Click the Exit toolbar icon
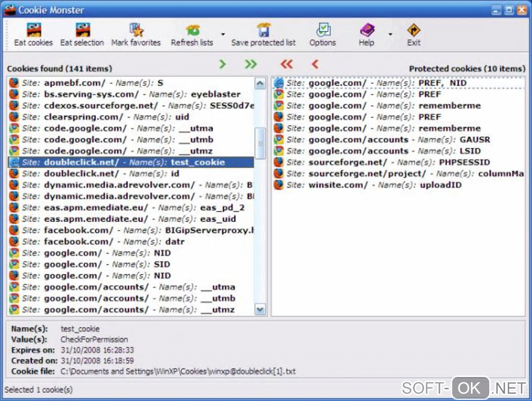Screen dimensions: 532x401 point(414,30)
